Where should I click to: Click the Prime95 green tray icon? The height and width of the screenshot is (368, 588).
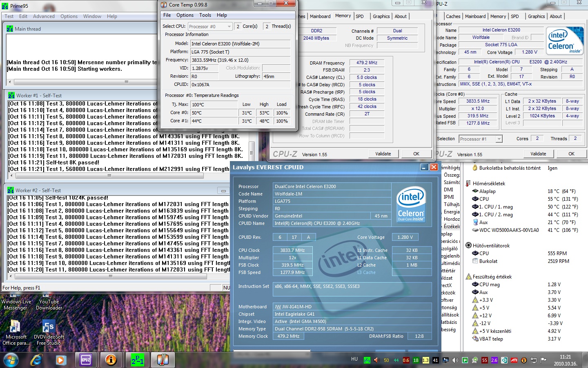367,360
